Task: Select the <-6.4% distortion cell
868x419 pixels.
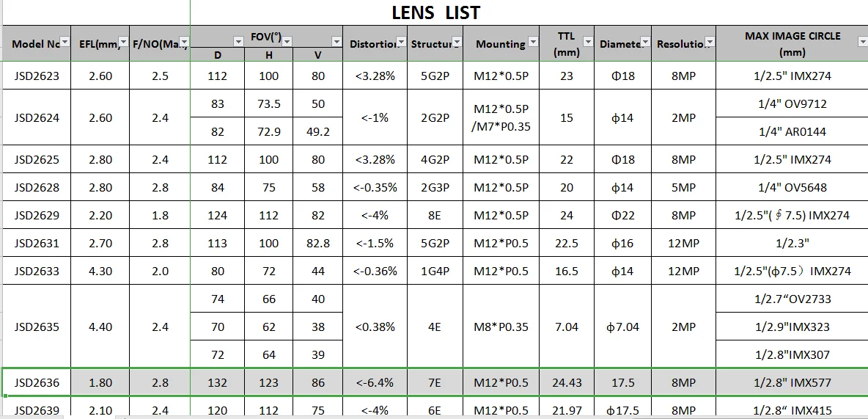Action: [x=375, y=382]
